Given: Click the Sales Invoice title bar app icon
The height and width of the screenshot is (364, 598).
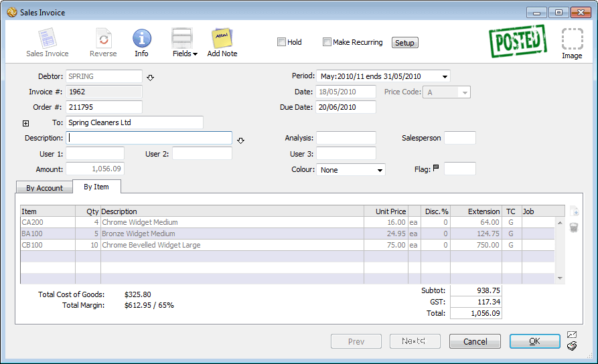Looking at the screenshot, I should (12, 12).
